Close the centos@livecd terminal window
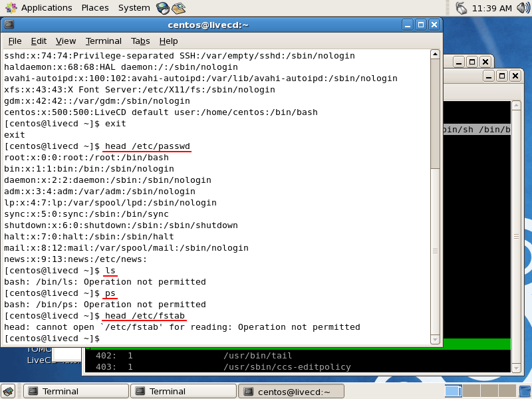The height and width of the screenshot is (399, 532). 434,25
